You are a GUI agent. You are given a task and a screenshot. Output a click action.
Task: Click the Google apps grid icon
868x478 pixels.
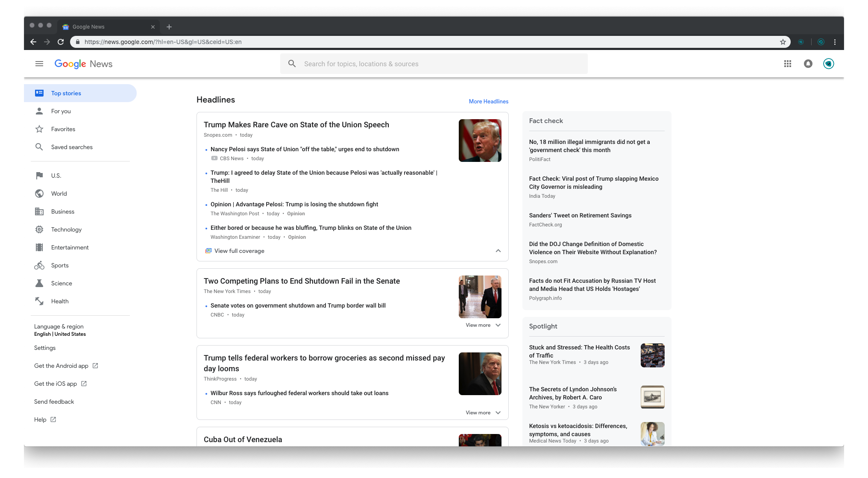point(787,64)
